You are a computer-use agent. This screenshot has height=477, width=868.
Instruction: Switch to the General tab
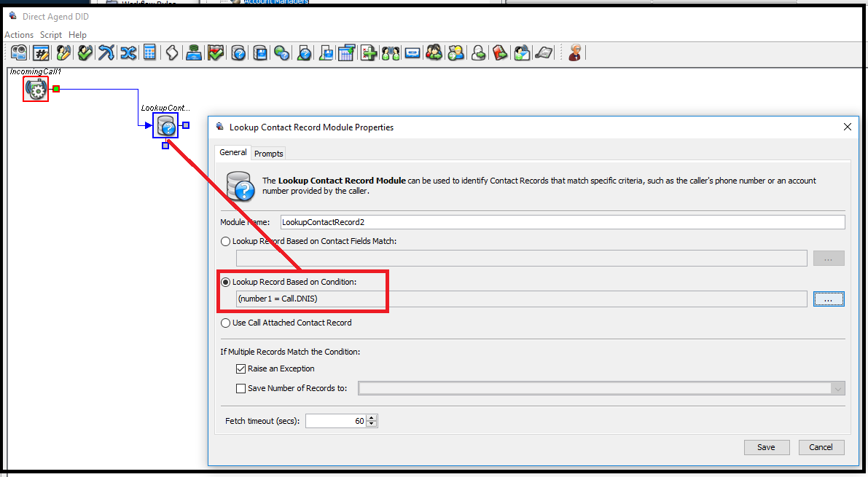click(233, 152)
